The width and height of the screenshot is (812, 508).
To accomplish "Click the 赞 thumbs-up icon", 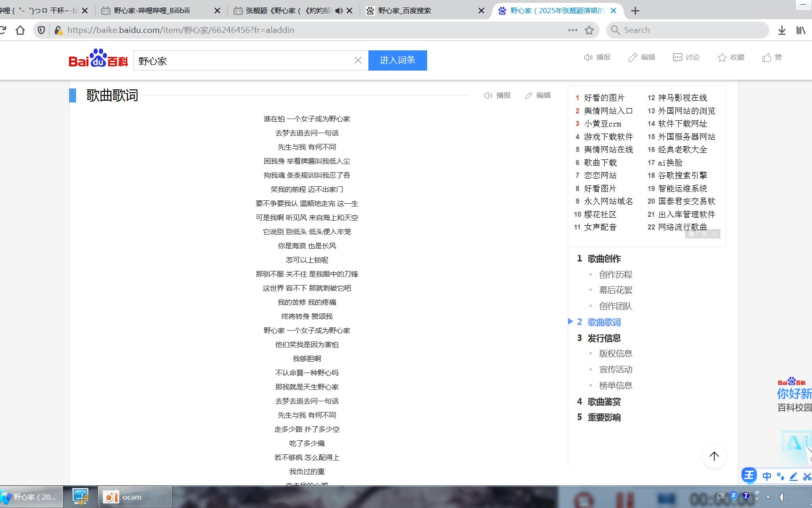I will coord(767,57).
